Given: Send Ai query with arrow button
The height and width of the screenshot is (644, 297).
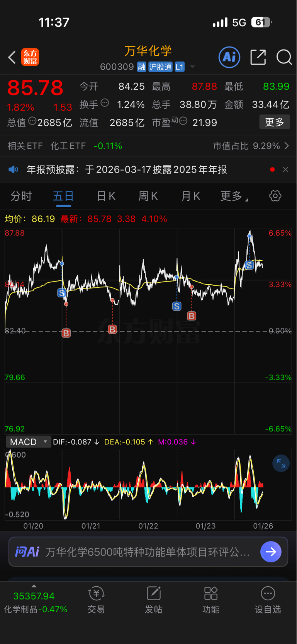Looking at the screenshot, I should (271, 552).
